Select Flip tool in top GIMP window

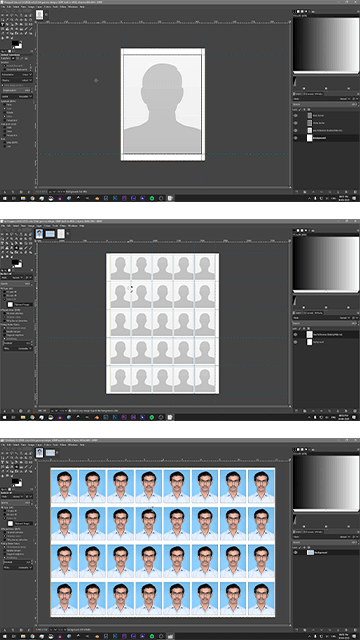pyautogui.click(x=31, y=24)
